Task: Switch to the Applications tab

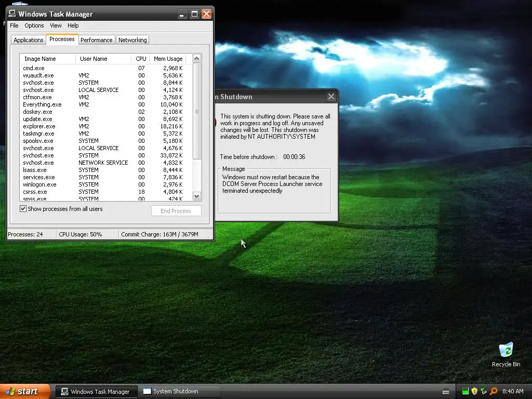Action: 29,40
